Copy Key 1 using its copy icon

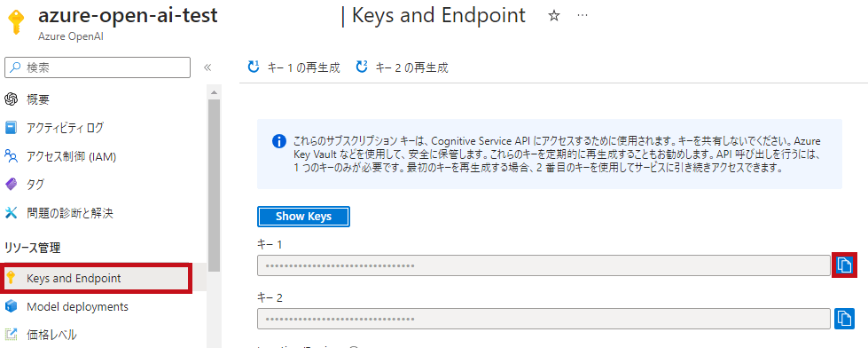[844, 265]
